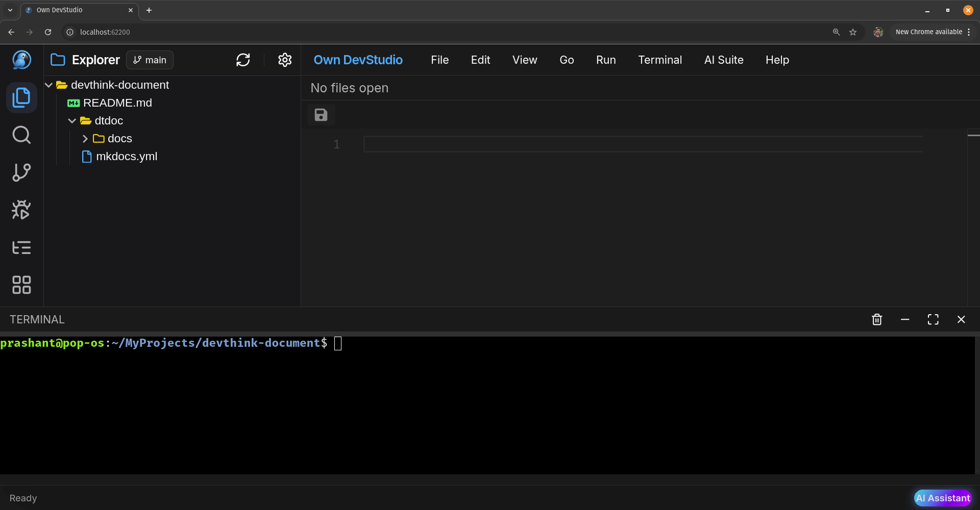Click the AI Assistant button

point(942,498)
